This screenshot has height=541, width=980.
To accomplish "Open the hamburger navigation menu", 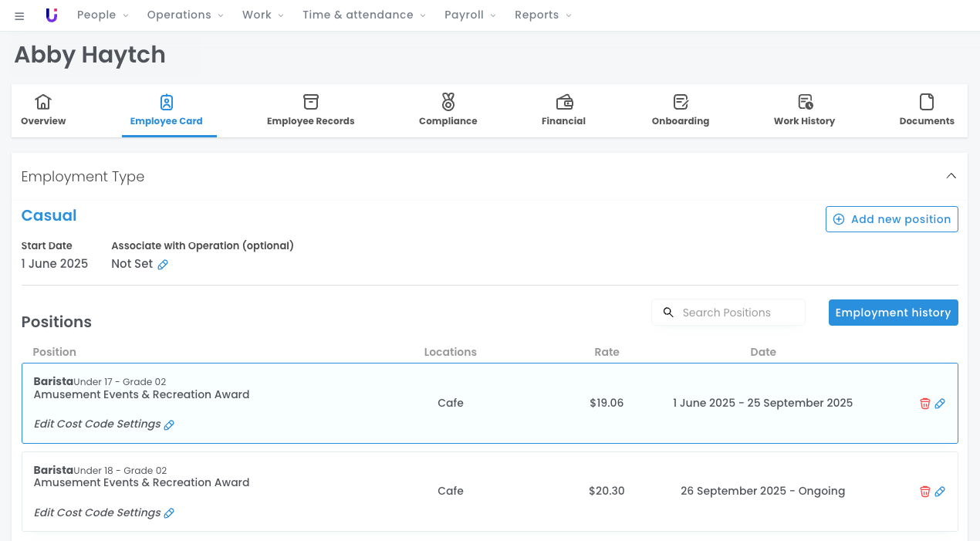I will tap(19, 16).
